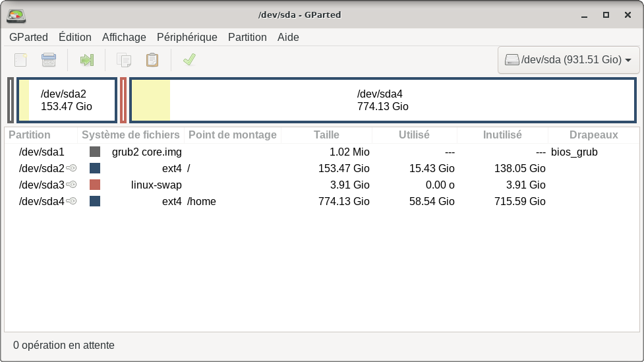This screenshot has height=362, width=644.
Task: Click the / mount point cell of sda2
Action: 189,168
